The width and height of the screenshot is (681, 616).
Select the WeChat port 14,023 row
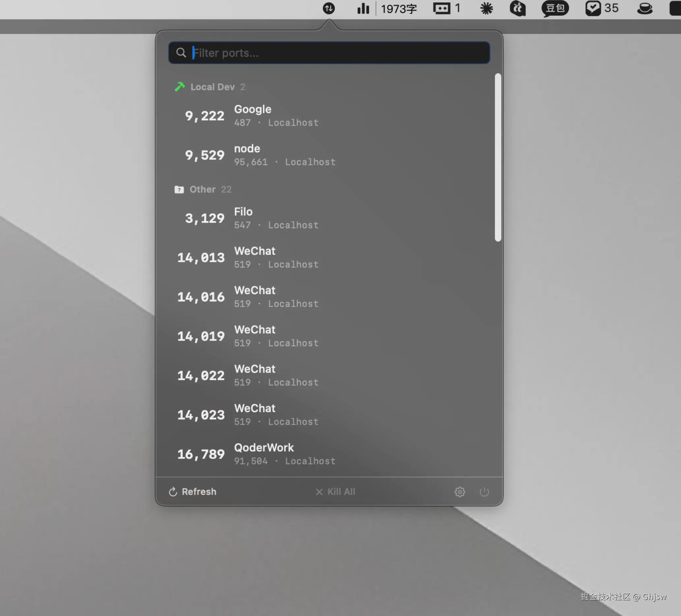pyautogui.click(x=329, y=415)
